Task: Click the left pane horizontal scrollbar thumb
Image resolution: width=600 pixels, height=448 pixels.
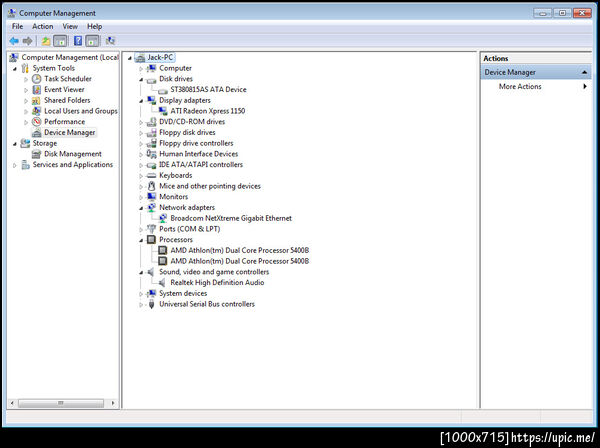Action: (x=61, y=403)
